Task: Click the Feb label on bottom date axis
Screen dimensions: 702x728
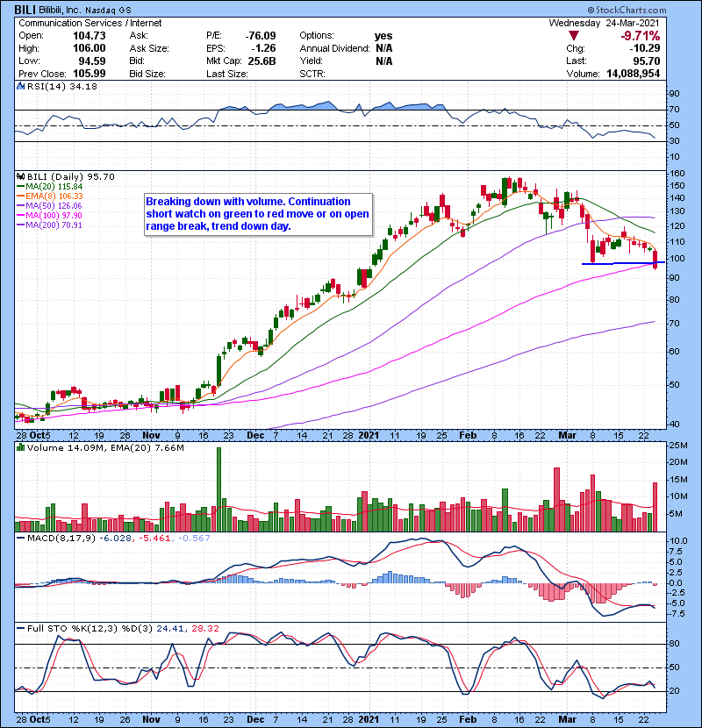Action: pyautogui.click(x=468, y=719)
